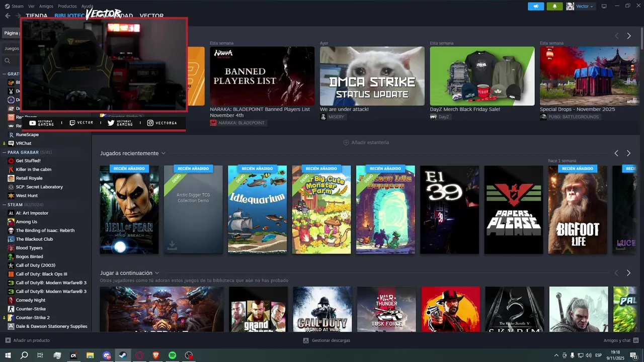Click The Binding of Isaac icon

pyautogui.click(x=11, y=230)
